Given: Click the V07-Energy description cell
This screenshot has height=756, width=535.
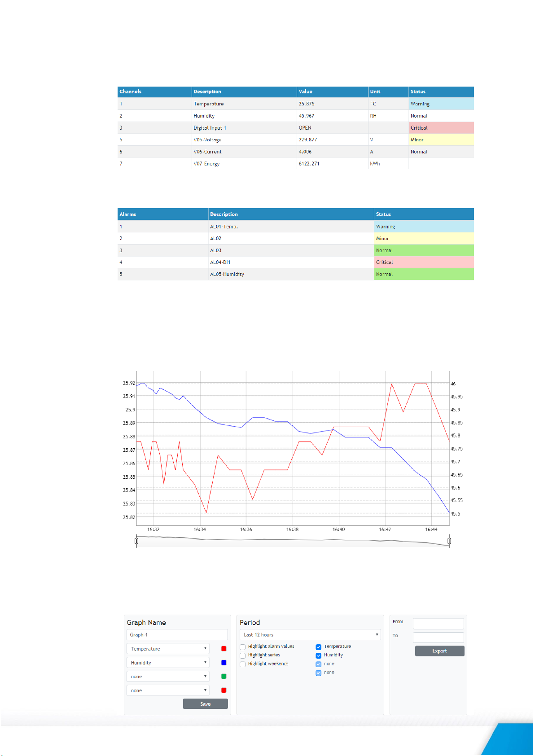Looking at the screenshot, I should (x=244, y=164).
